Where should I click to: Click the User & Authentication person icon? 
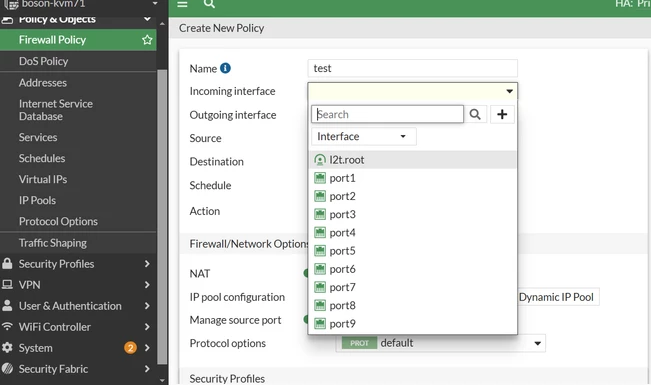pyautogui.click(x=7, y=306)
